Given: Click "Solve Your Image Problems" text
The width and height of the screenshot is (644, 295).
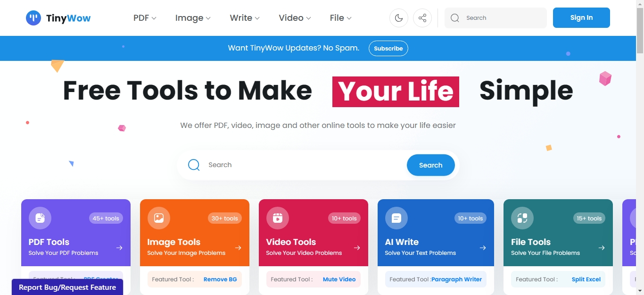Looking at the screenshot, I should coord(186,253).
